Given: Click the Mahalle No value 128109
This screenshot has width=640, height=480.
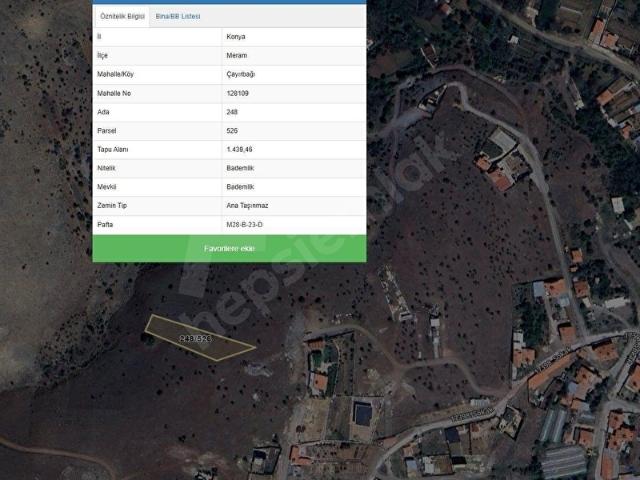Looking at the screenshot, I should (238, 93).
